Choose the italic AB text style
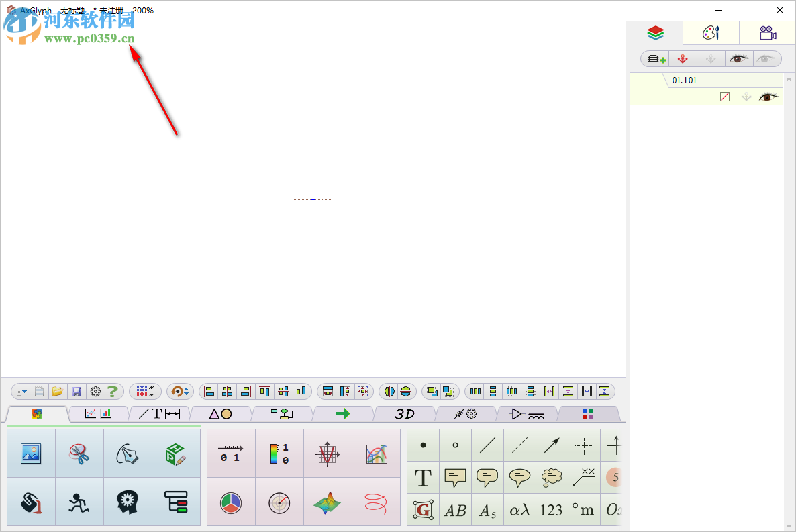 click(x=455, y=510)
